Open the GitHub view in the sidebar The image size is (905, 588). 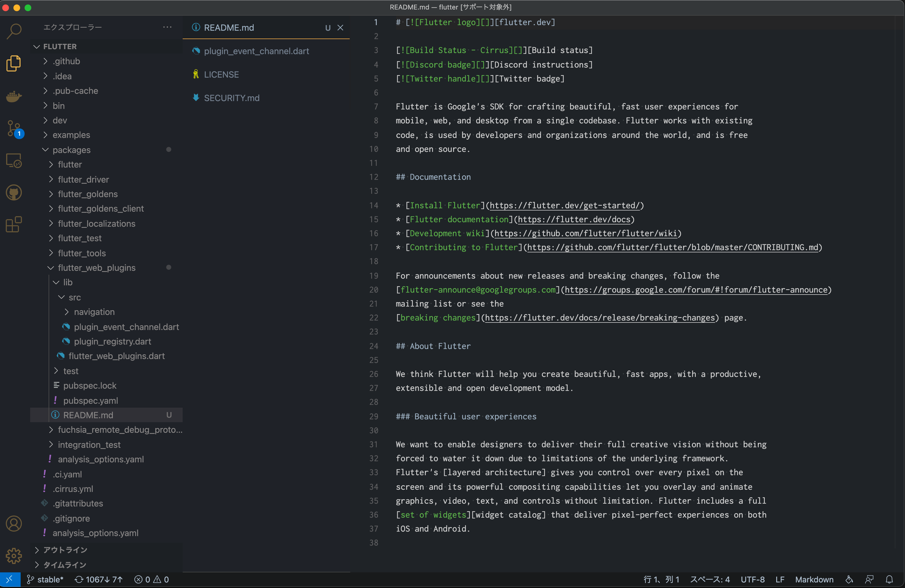click(x=14, y=192)
